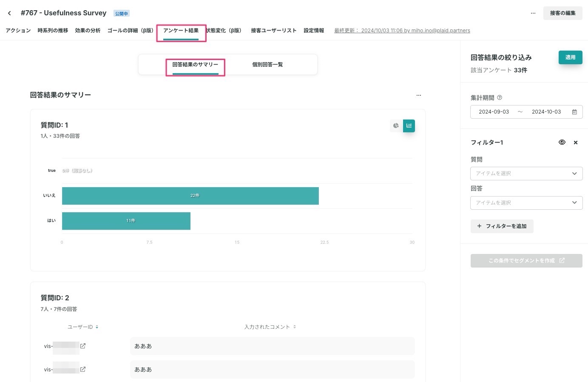This screenshot has width=588, height=382.
Task: Switch to 個別回答一覧 sub-tab
Action: coord(267,65)
